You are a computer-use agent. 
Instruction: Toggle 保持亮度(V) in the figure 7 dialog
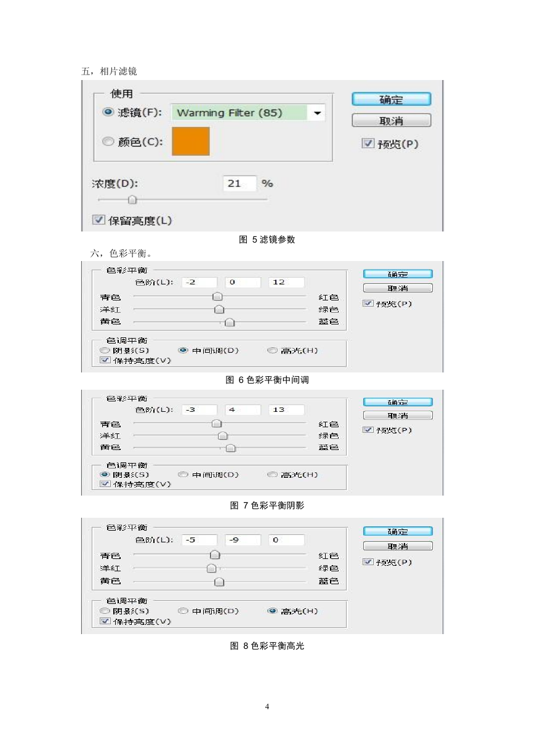point(105,484)
